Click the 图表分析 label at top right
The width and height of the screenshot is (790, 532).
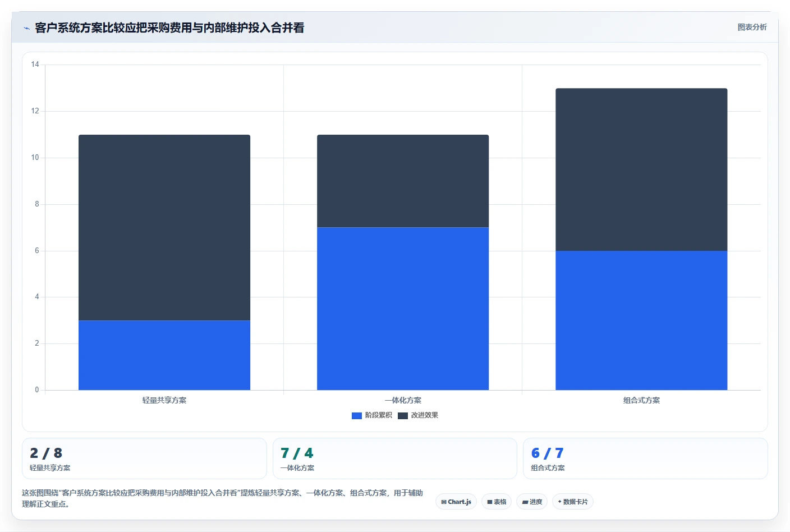752,27
